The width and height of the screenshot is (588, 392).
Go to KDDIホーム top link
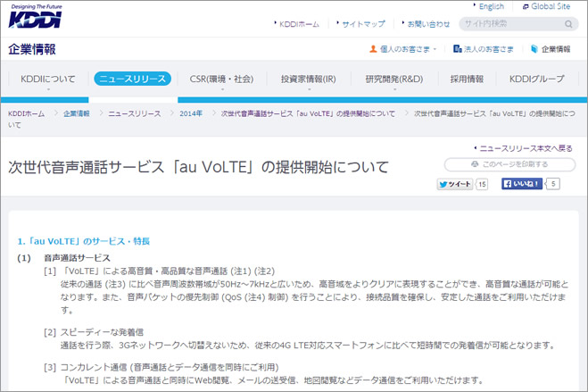(299, 24)
